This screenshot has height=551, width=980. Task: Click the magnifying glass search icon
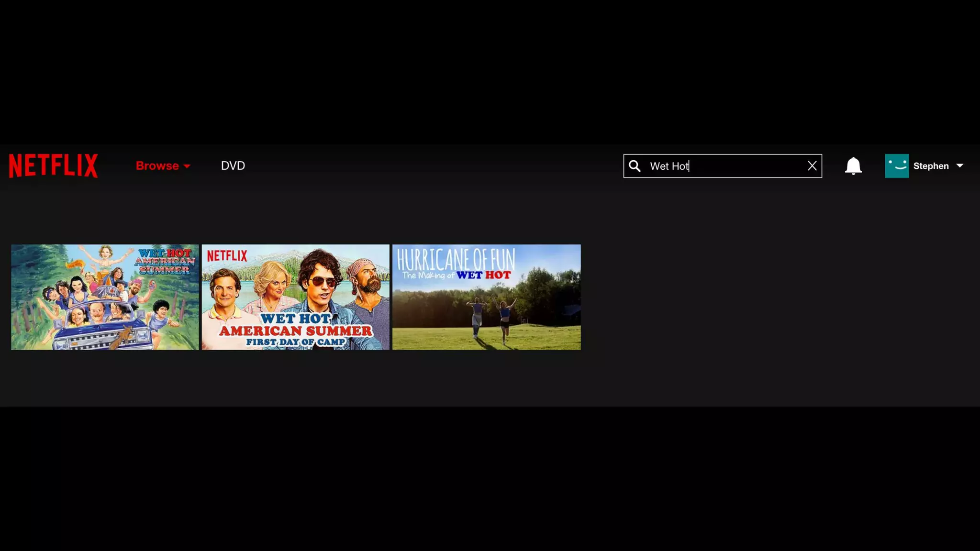point(635,166)
